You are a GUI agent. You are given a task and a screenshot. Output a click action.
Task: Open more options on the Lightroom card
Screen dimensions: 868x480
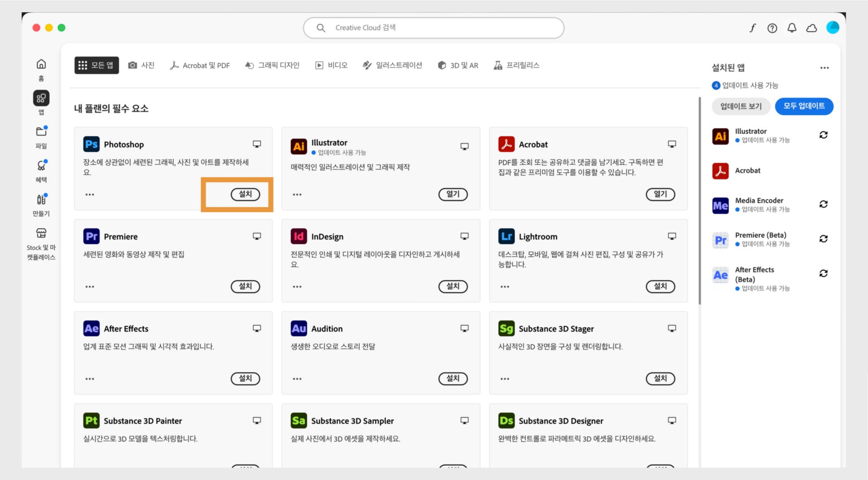(505, 287)
